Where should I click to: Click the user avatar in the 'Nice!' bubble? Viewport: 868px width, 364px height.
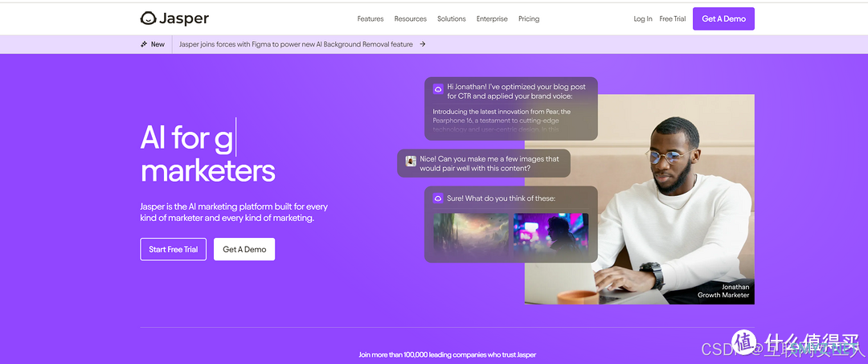pyautogui.click(x=411, y=161)
